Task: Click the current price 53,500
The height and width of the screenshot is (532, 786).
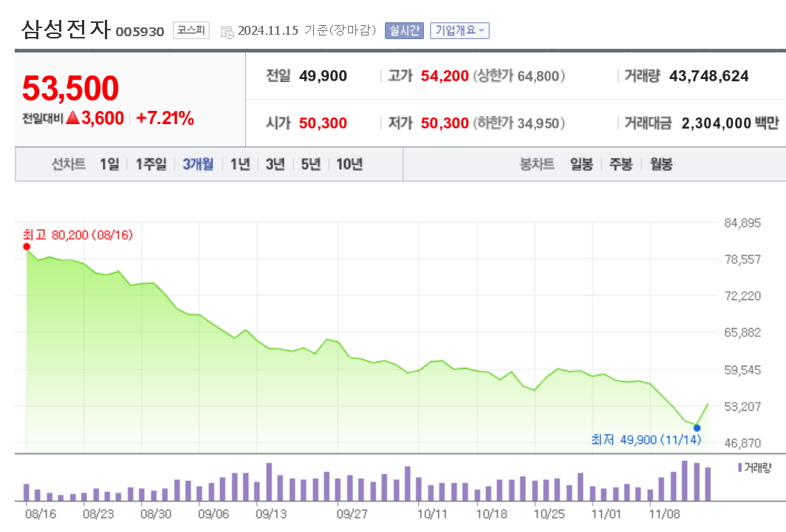Action: click(x=71, y=88)
